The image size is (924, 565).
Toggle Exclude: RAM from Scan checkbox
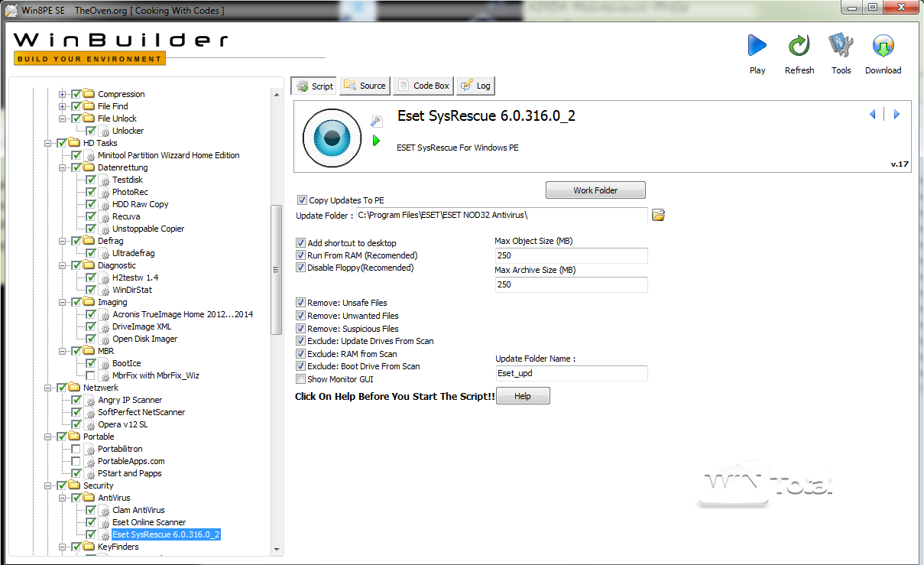click(300, 354)
